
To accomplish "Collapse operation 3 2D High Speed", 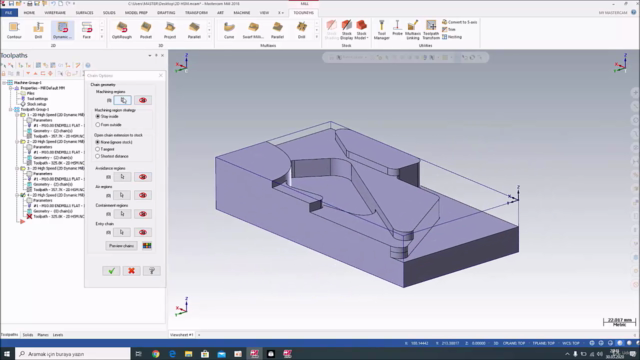I will pos(18,168).
